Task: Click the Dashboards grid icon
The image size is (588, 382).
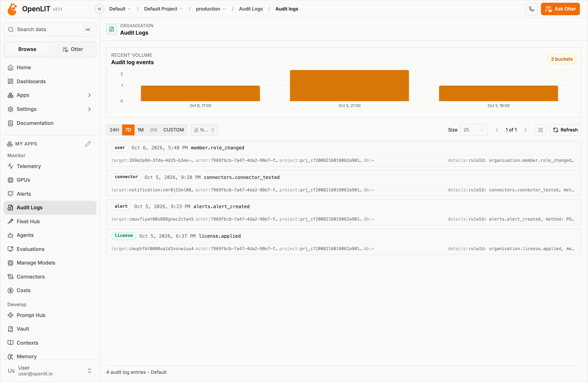Action: (10, 81)
